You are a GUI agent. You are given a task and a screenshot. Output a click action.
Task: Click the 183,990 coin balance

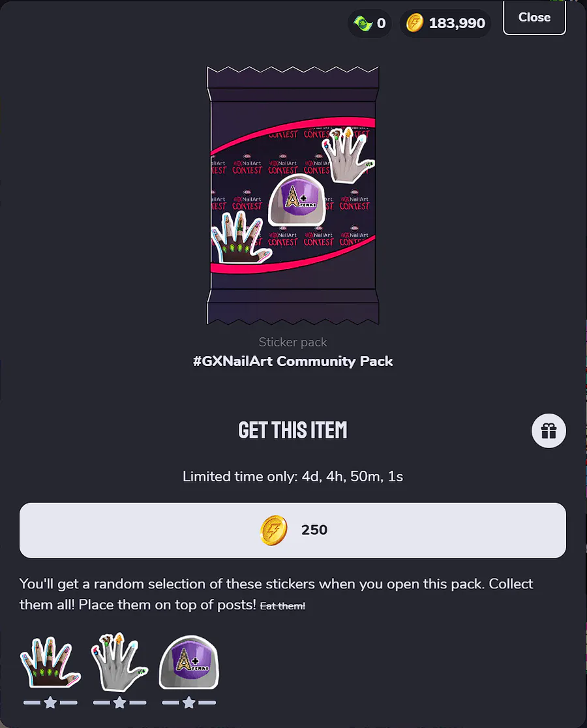457,23
